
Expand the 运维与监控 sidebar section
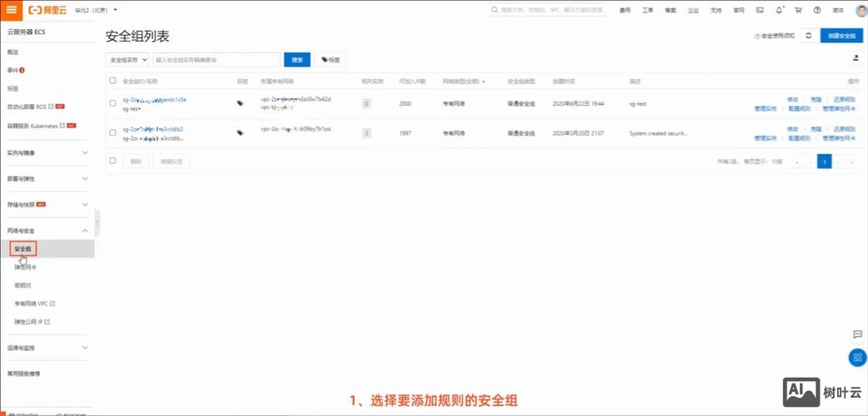47,348
